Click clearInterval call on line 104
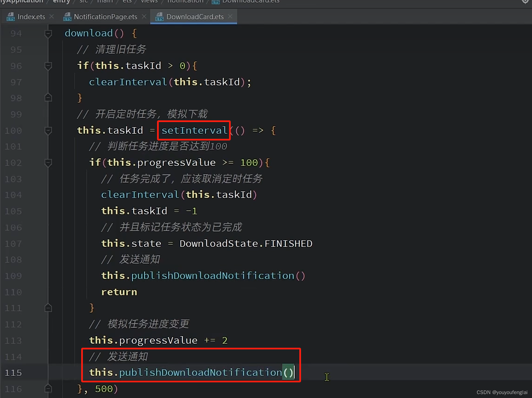 [140, 195]
